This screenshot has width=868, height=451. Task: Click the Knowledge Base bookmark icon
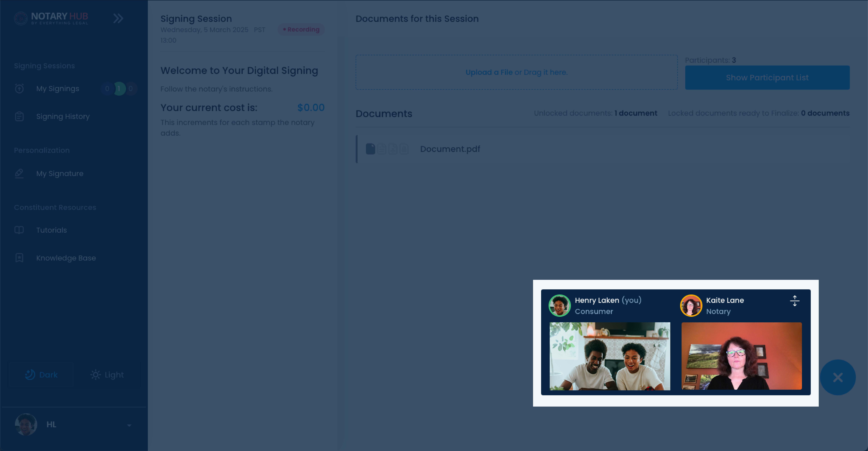tap(19, 258)
